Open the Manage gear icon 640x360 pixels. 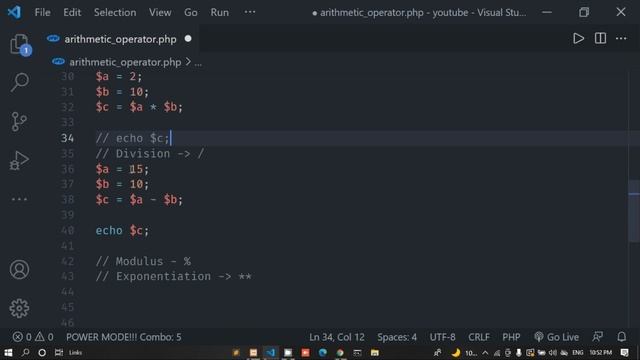click(19, 308)
